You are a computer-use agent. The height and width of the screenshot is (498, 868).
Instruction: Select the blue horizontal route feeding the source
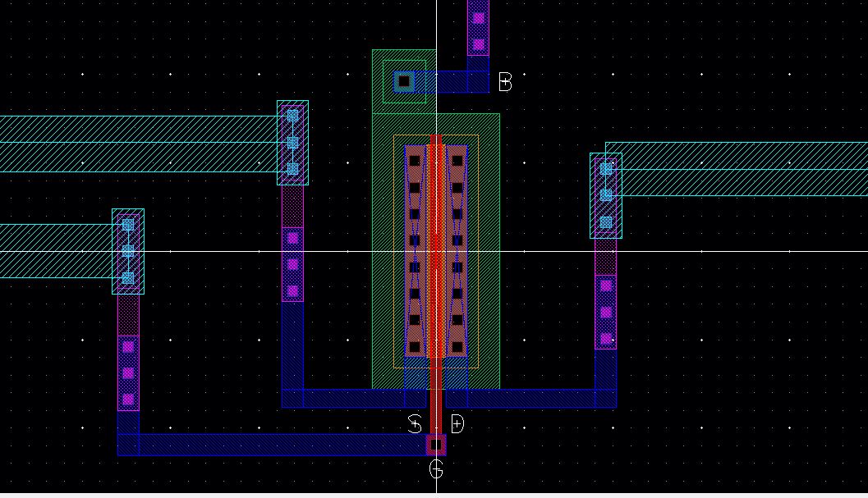pos(354,399)
